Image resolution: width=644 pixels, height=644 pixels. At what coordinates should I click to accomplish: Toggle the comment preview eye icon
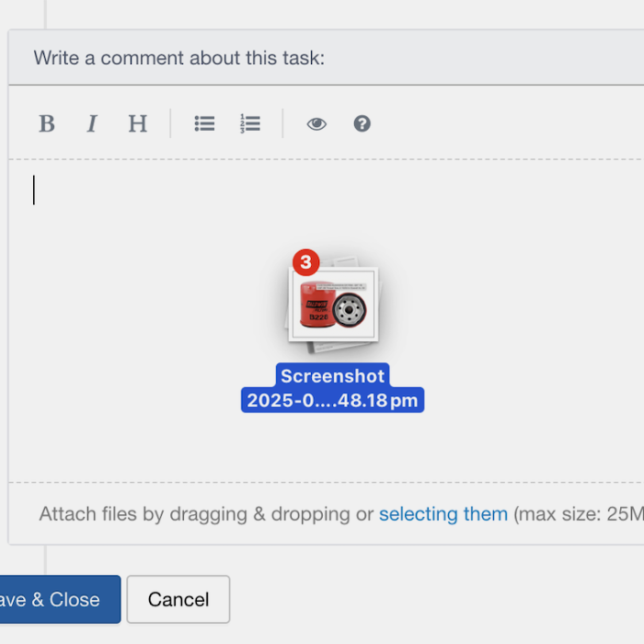click(316, 123)
